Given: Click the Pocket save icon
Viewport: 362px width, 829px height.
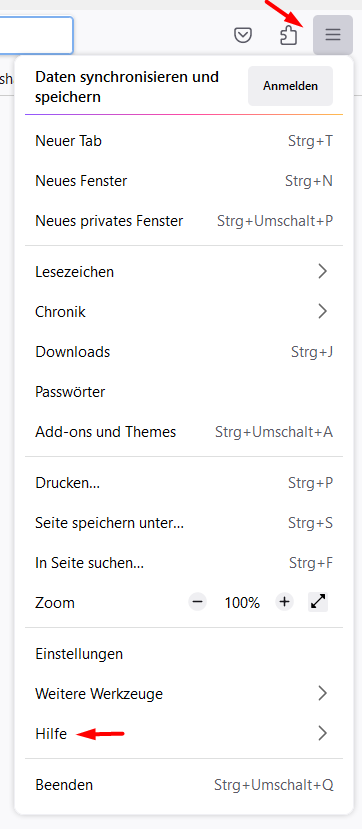Looking at the screenshot, I should coord(243,35).
